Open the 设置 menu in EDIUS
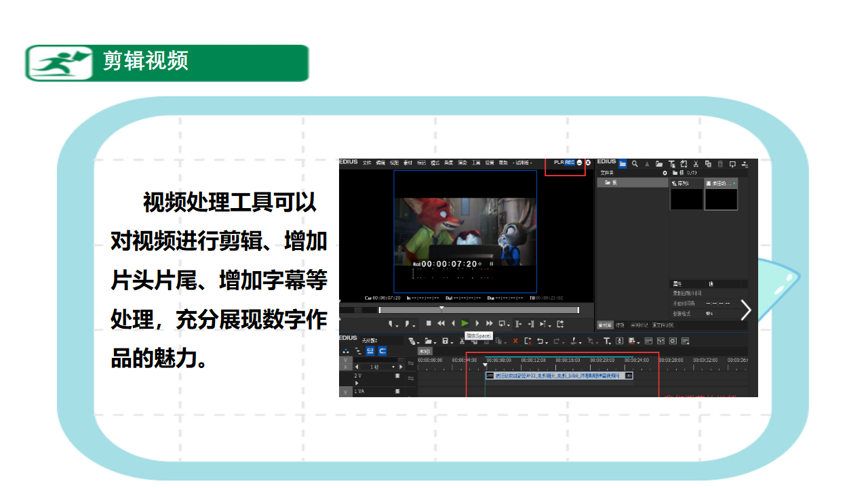Viewport: 868px width, 488px height. pyautogui.click(x=490, y=163)
